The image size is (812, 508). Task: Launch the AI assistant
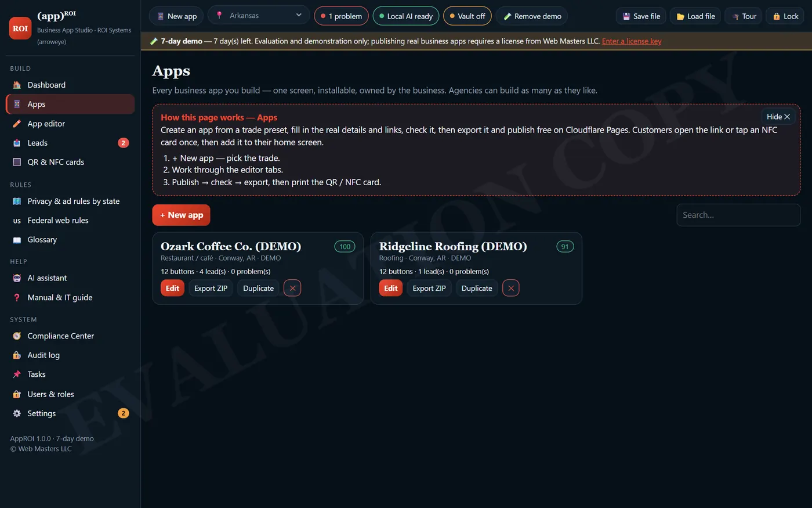coord(70,278)
